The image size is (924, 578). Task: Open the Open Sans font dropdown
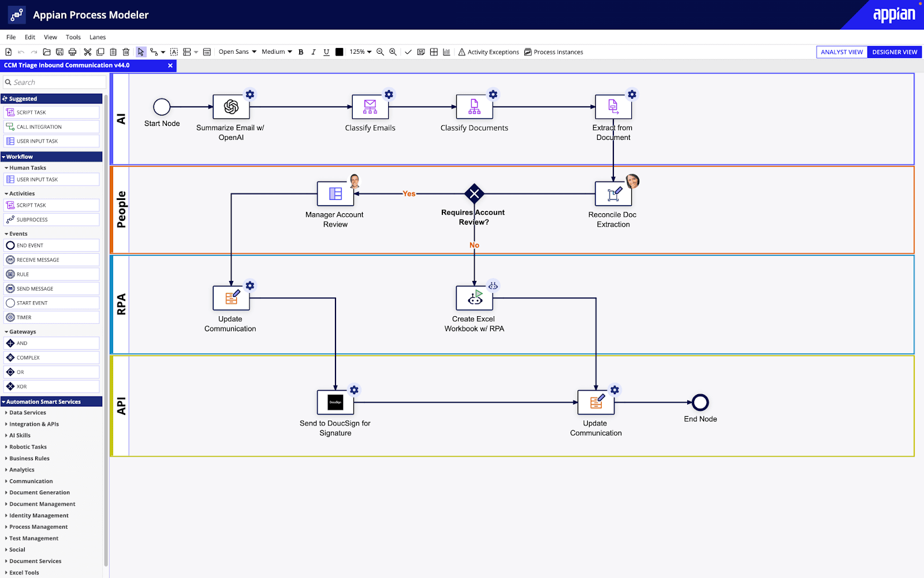coord(237,52)
